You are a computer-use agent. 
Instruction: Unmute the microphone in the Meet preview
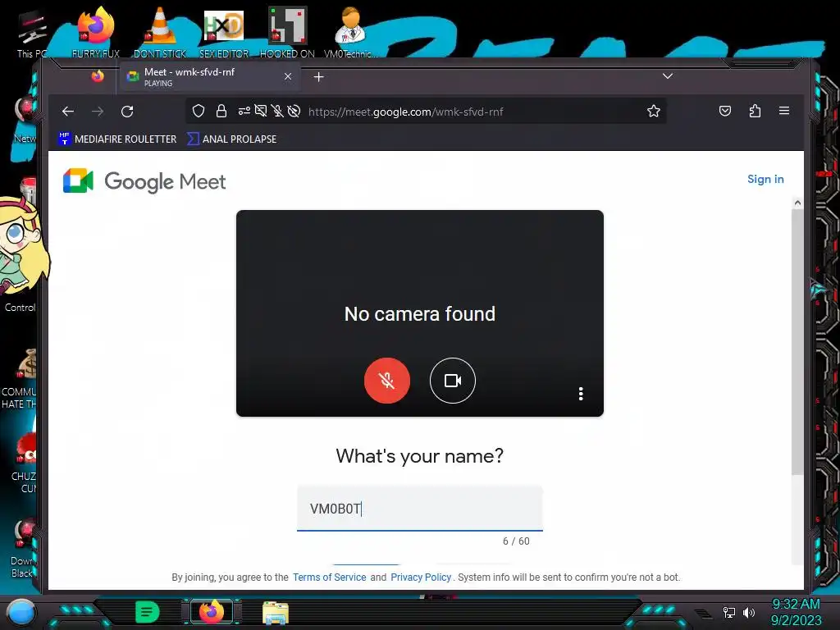click(387, 381)
